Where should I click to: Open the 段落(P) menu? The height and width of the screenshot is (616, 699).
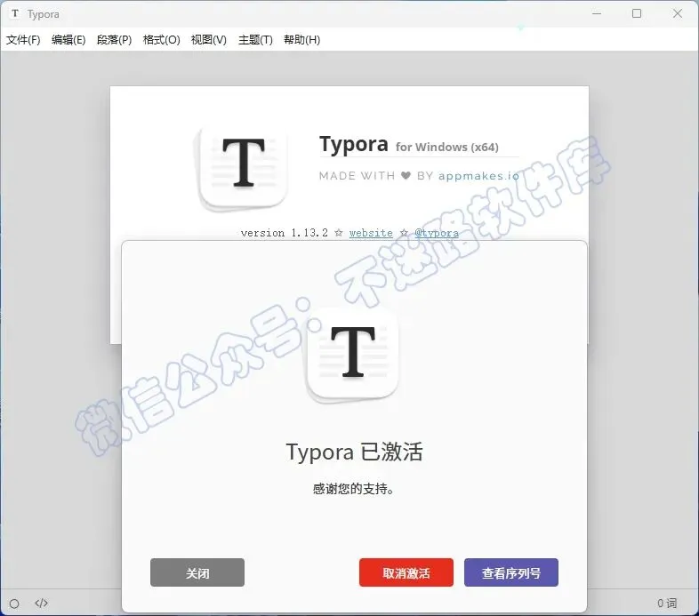click(x=114, y=40)
